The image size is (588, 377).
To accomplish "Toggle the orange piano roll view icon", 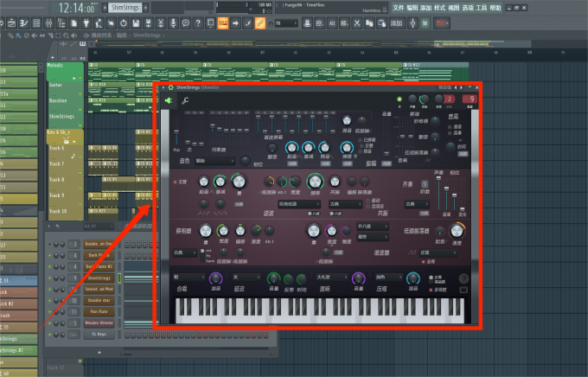I will click(223, 23).
